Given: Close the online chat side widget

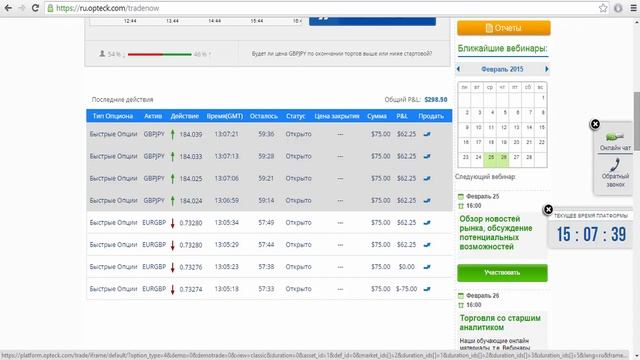Looking at the screenshot, I should point(595,124).
